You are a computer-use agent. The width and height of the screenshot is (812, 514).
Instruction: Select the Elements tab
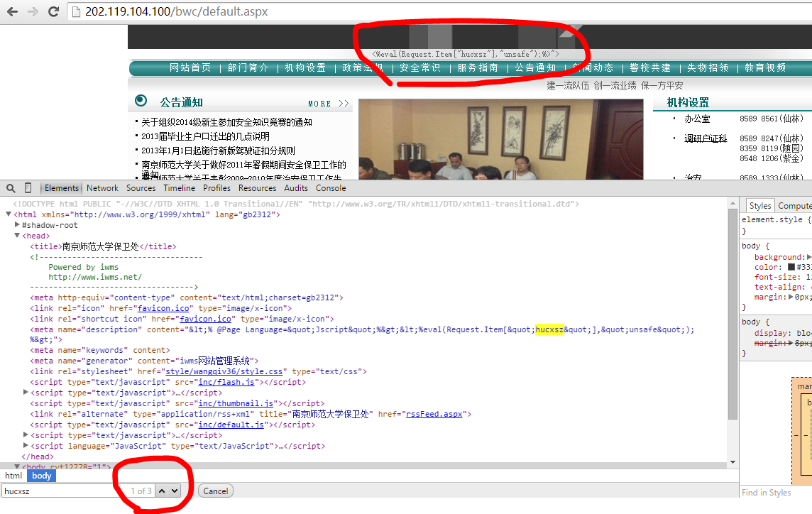click(61, 188)
